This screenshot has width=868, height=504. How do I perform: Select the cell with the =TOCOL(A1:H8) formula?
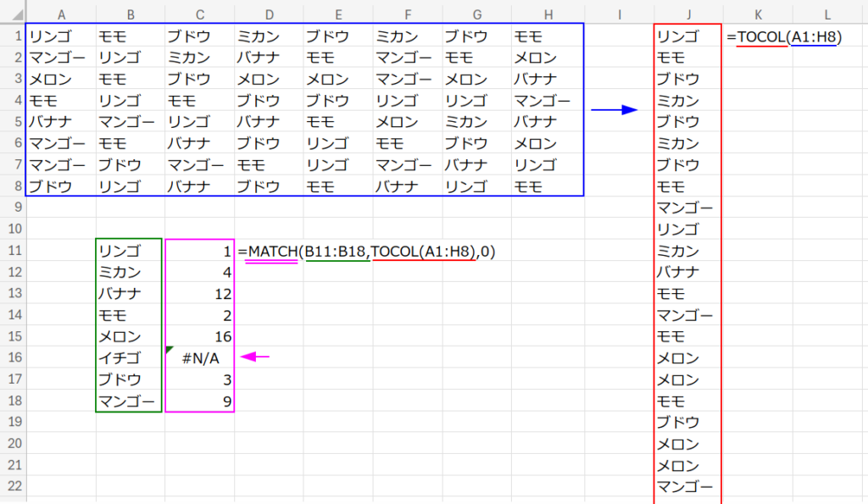pyautogui.click(x=757, y=37)
